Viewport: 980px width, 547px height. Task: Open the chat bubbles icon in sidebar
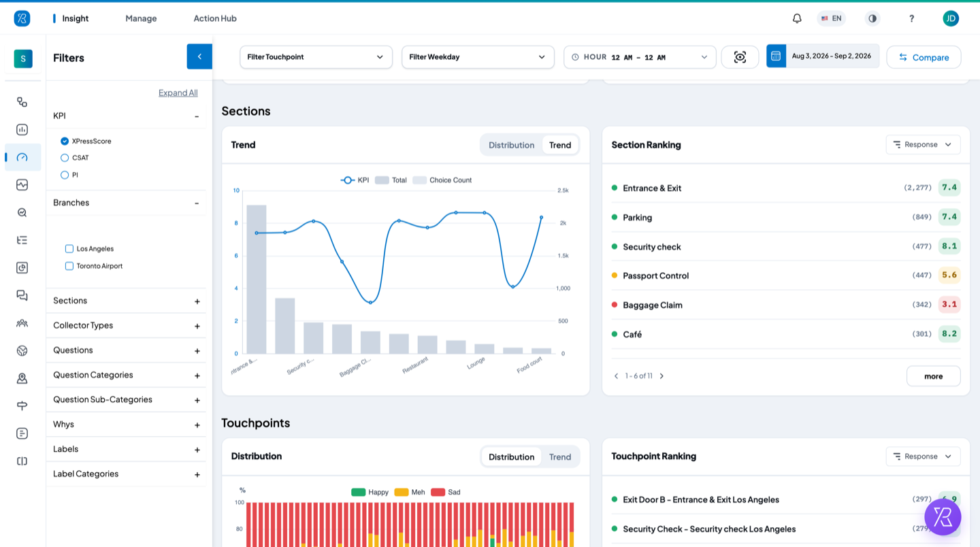(x=22, y=295)
